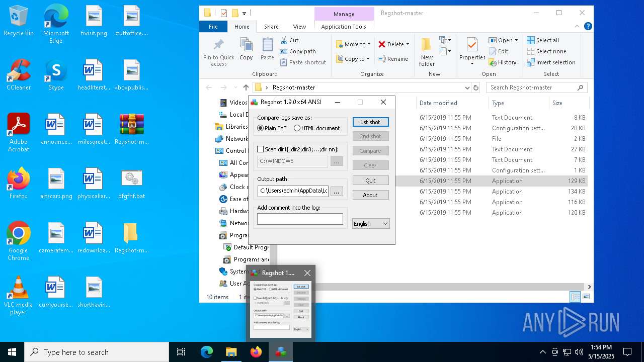
Task: Click the 1st shot button
Action: 370,122
